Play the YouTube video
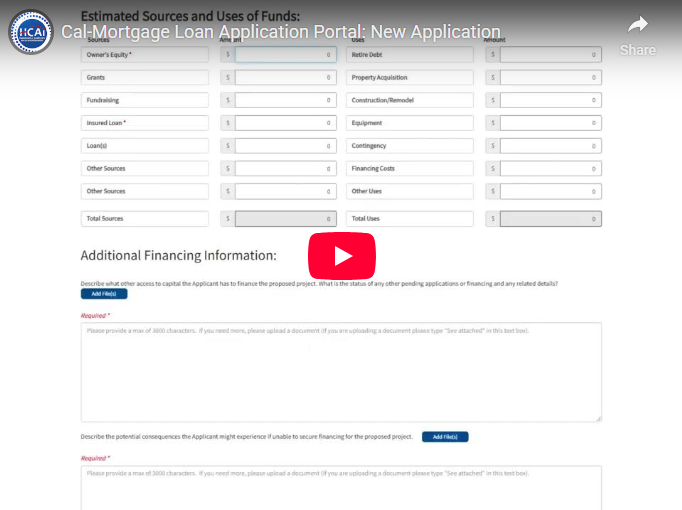Screen dimensions: 682x510 [342, 256]
